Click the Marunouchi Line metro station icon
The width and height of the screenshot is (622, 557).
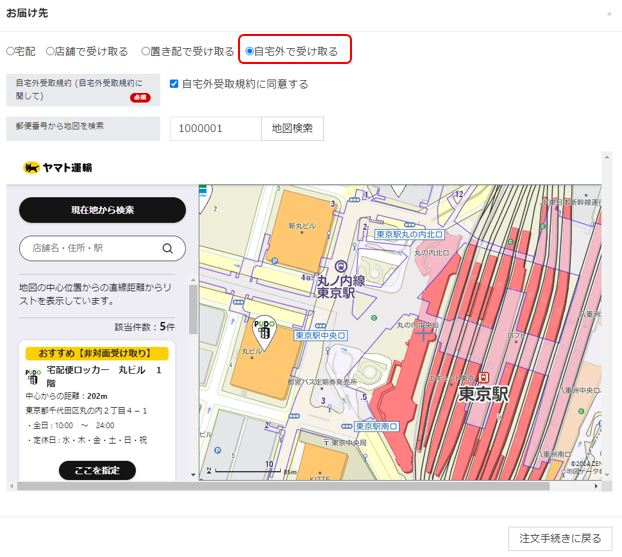coord(341,266)
